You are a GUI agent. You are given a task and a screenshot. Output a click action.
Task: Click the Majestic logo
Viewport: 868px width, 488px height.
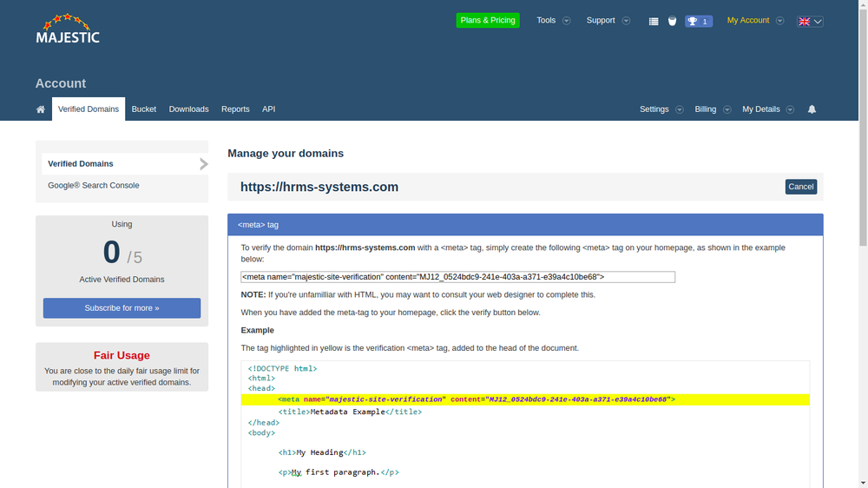click(x=68, y=29)
